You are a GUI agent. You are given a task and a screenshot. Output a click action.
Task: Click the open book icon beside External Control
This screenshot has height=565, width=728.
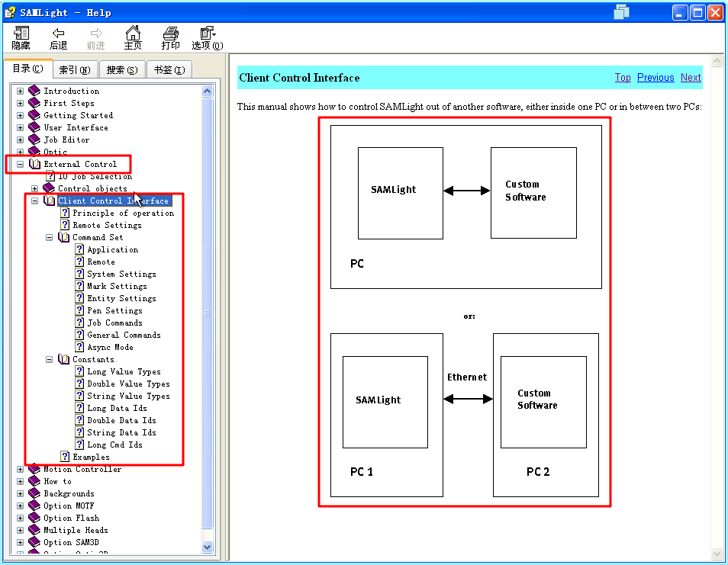[34, 164]
